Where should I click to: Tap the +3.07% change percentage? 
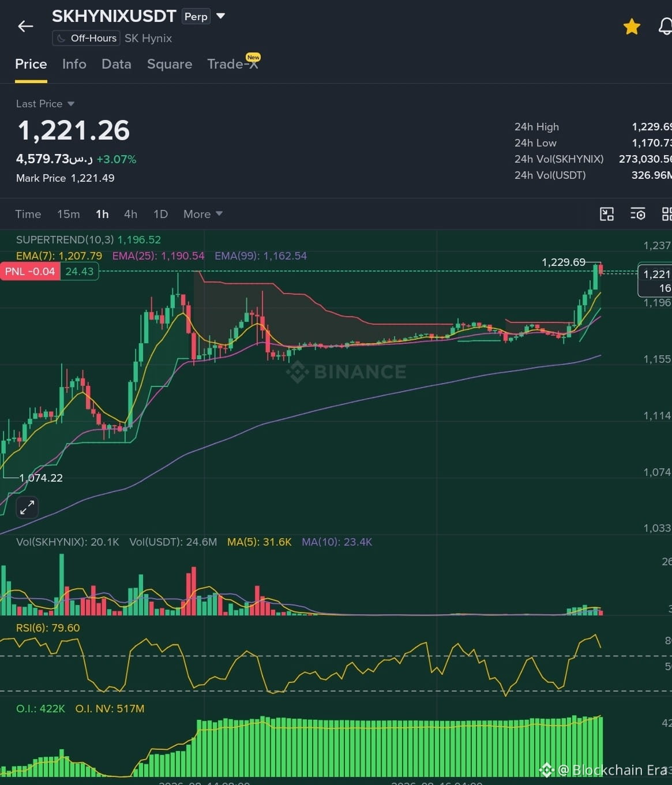pos(117,159)
